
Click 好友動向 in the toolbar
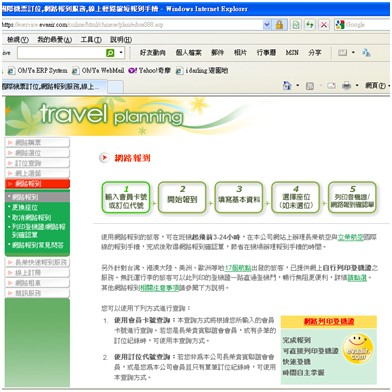point(153,53)
